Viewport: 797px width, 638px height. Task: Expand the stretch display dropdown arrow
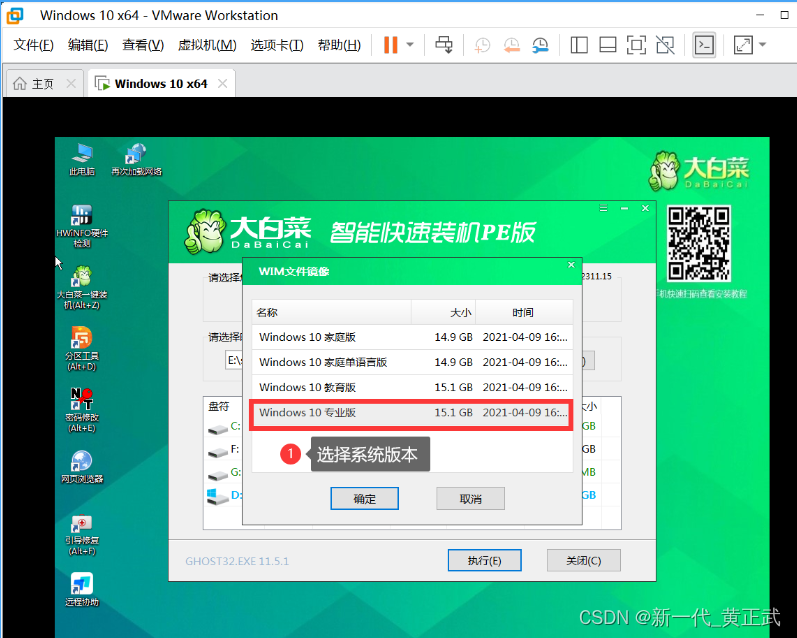coord(762,45)
